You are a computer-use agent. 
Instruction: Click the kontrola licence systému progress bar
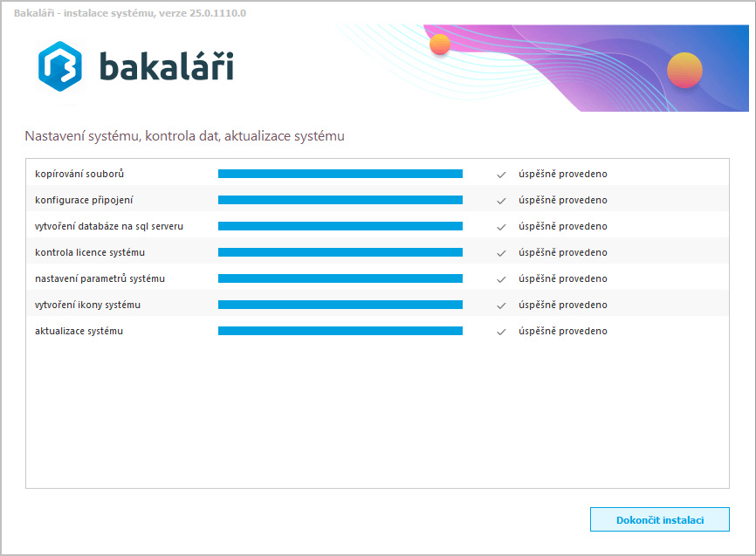340,252
